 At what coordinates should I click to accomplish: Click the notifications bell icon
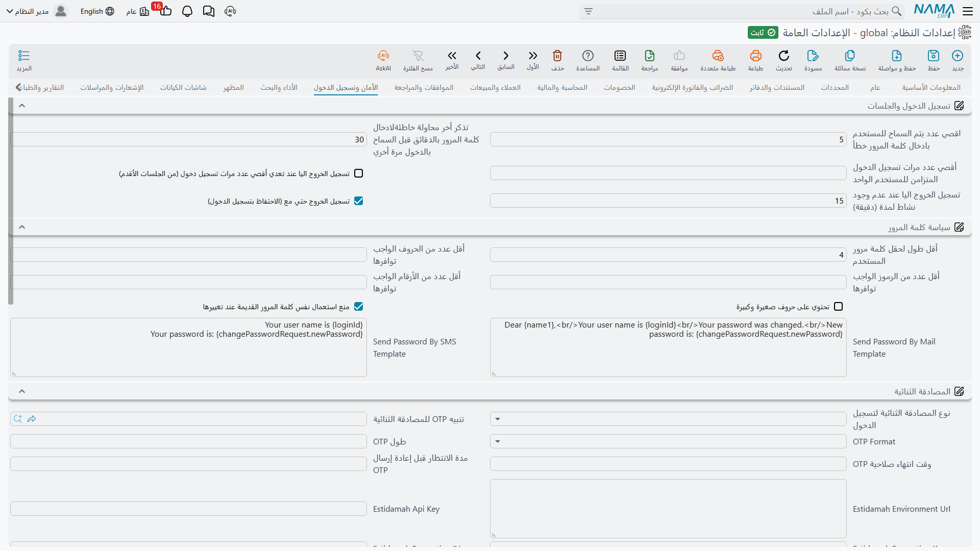click(187, 11)
